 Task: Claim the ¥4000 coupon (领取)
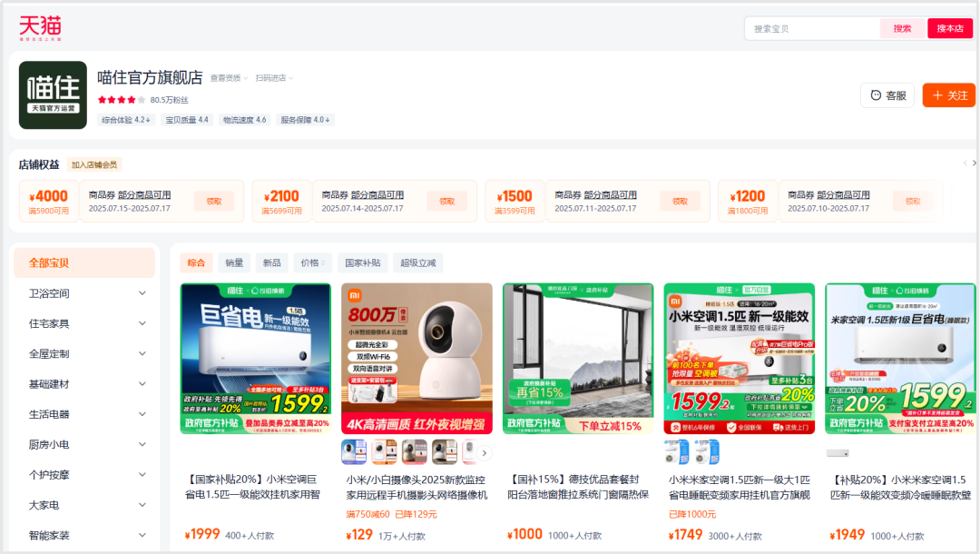click(x=214, y=202)
